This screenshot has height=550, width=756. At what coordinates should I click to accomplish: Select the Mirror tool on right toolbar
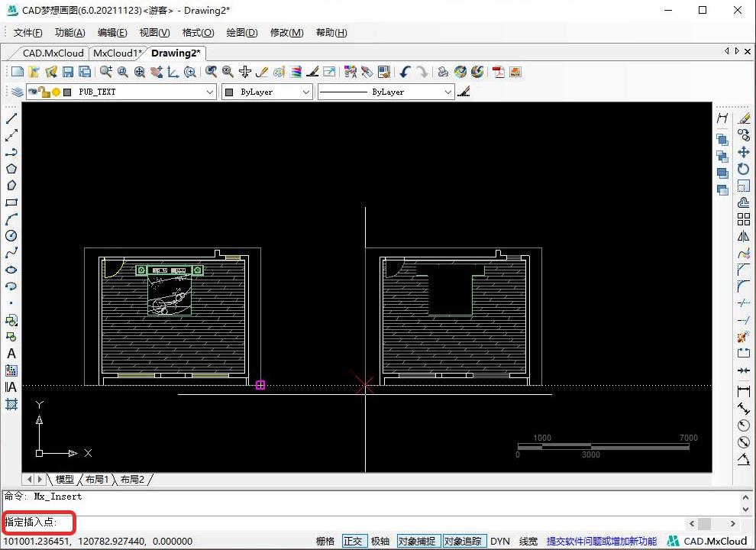(x=743, y=236)
